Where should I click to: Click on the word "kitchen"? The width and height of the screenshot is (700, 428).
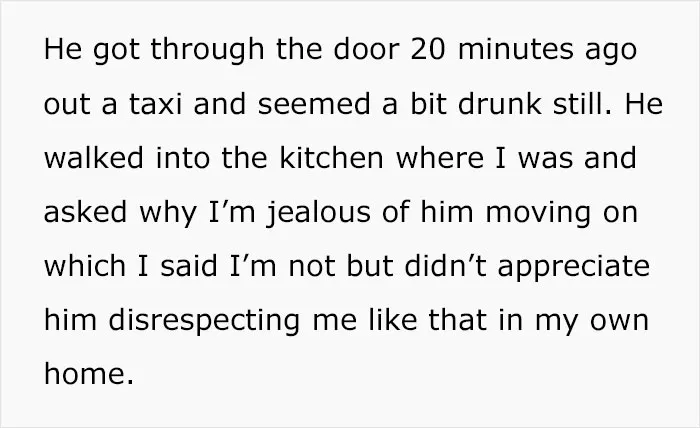[x=331, y=158]
